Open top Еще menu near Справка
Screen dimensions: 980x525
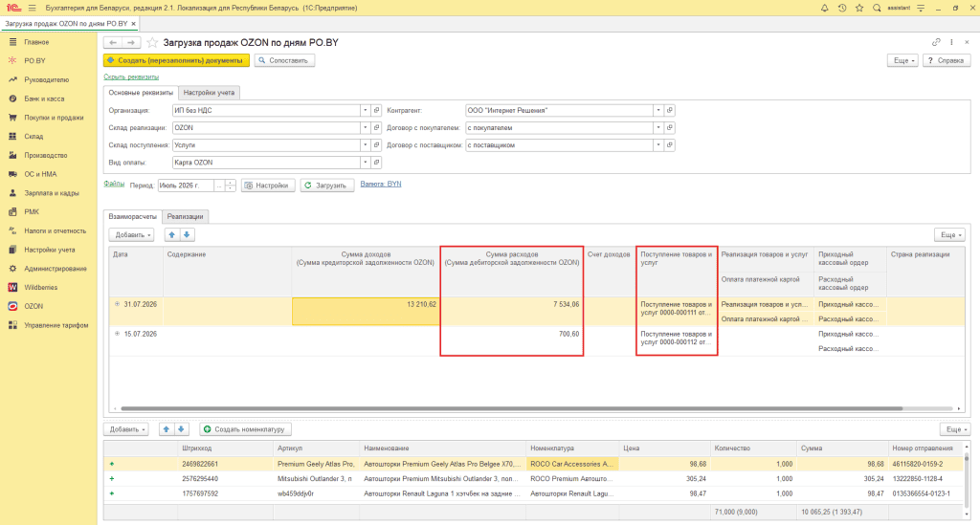903,60
